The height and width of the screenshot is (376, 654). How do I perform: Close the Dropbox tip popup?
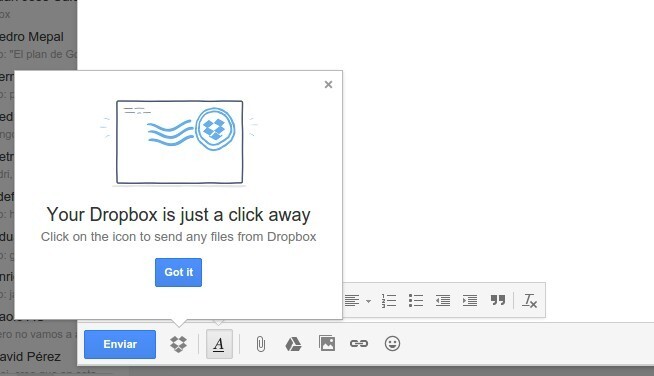(x=328, y=84)
